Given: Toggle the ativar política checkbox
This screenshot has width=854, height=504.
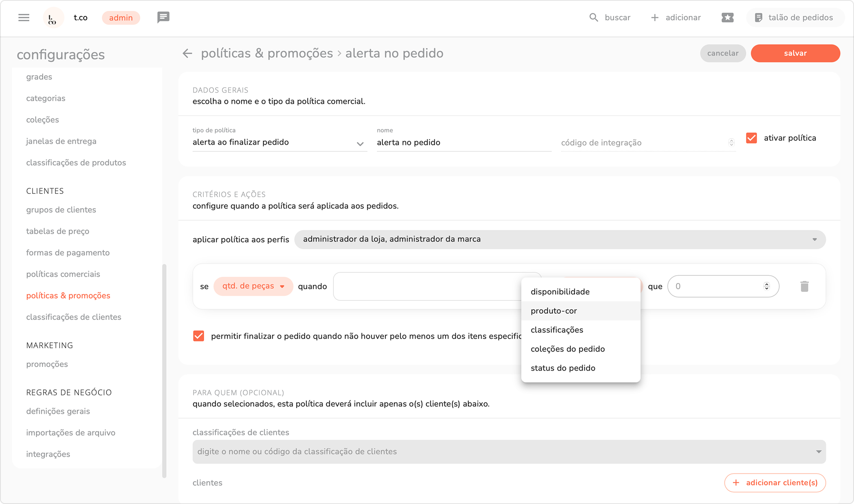Looking at the screenshot, I should [x=752, y=138].
